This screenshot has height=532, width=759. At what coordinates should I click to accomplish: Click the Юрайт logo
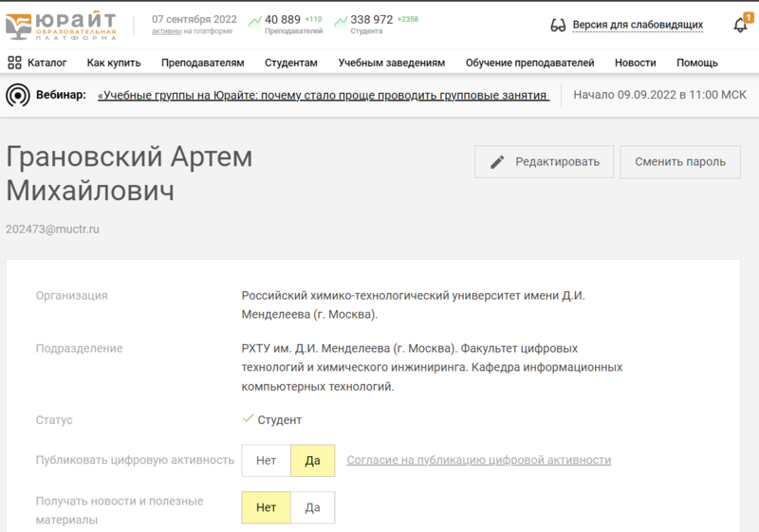pyautogui.click(x=62, y=26)
